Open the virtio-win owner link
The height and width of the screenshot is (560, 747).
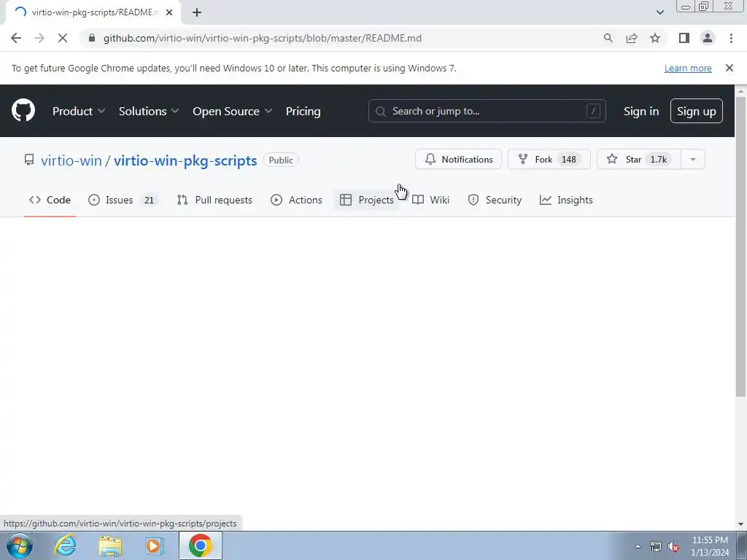pos(71,160)
